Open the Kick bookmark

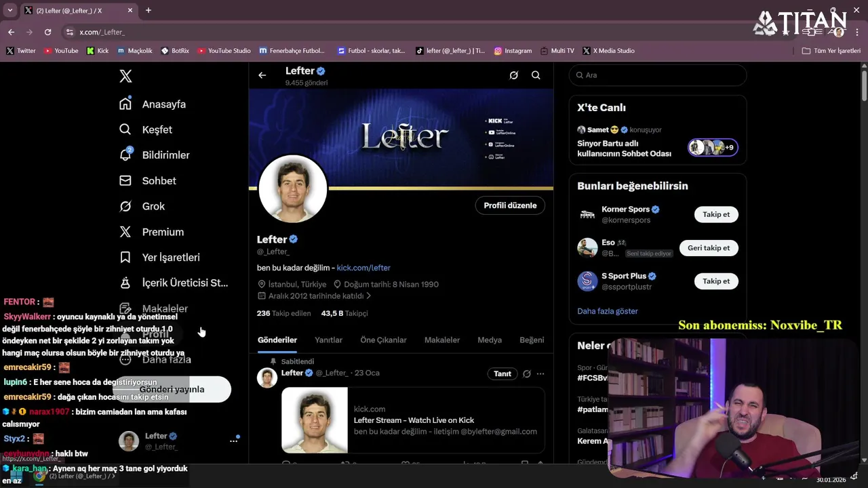pos(98,51)
